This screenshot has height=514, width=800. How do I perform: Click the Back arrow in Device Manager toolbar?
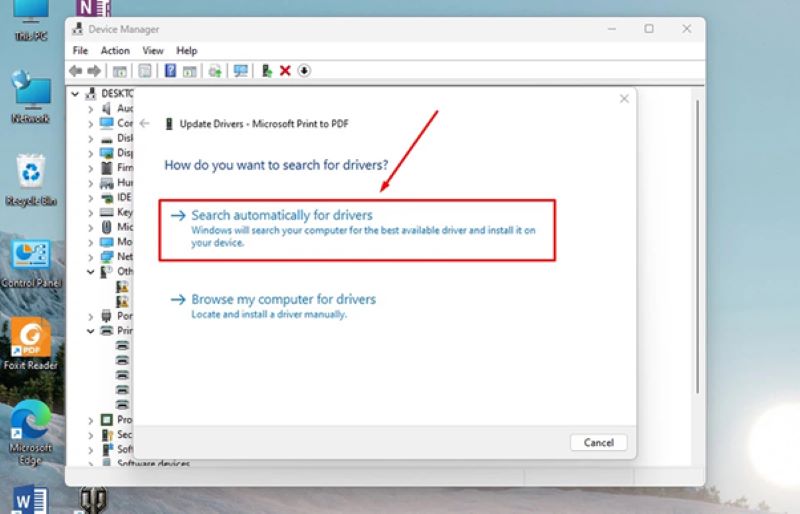[75, 70]
